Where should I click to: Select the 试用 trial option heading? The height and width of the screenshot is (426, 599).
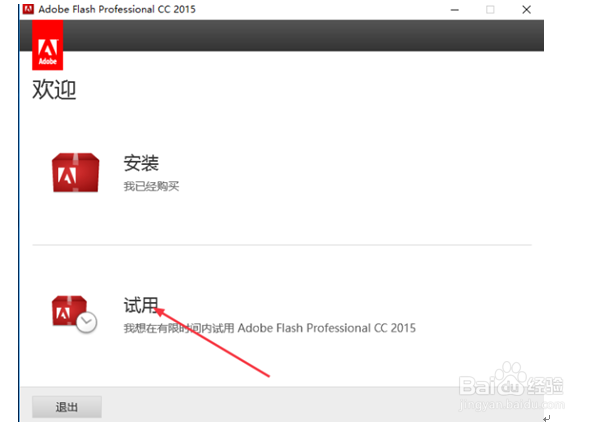141,305
